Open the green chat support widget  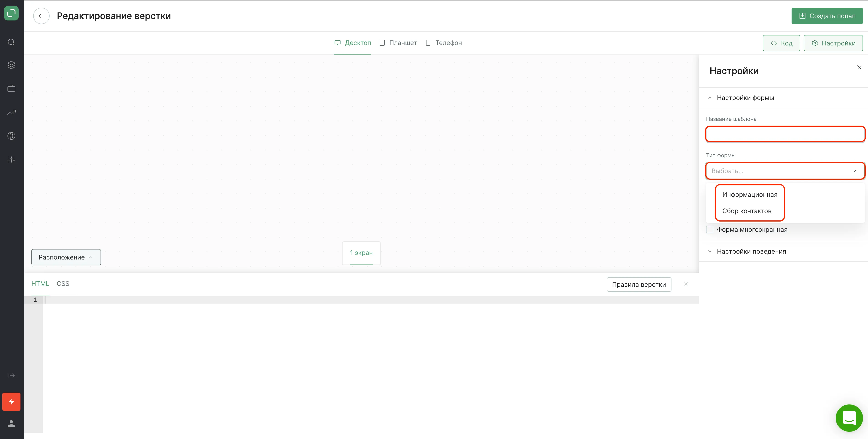(x=849, y=418)
